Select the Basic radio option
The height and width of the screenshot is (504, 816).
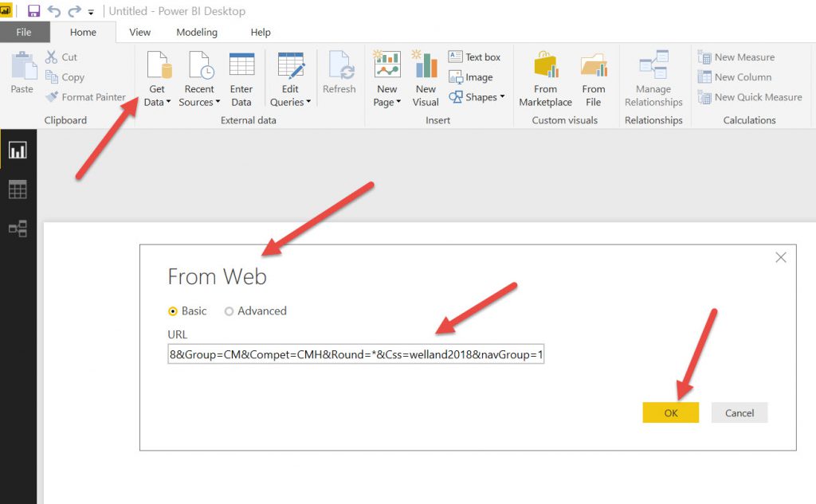(173, 311)
